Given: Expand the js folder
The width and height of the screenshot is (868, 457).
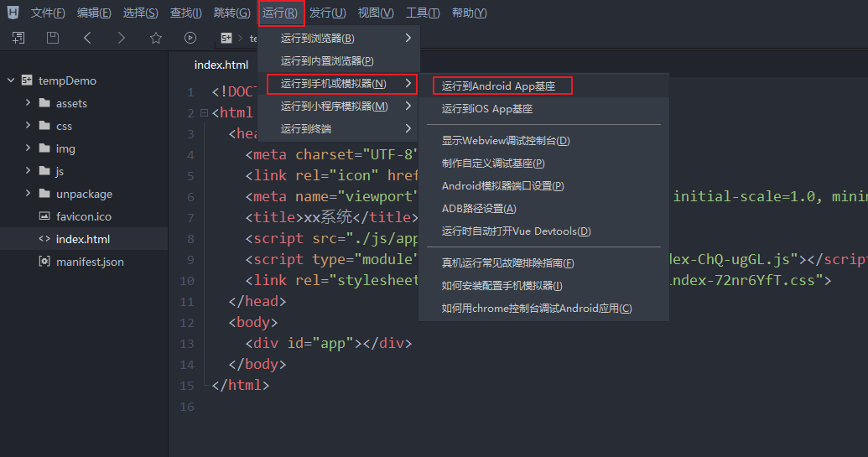Looking at the screenshot, I should (x=28, y=171).
